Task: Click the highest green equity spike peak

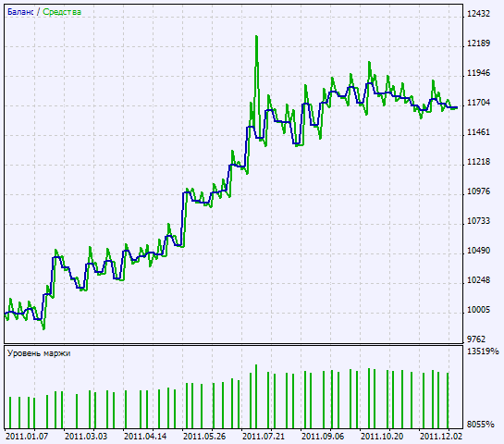Action: (256, 37)
